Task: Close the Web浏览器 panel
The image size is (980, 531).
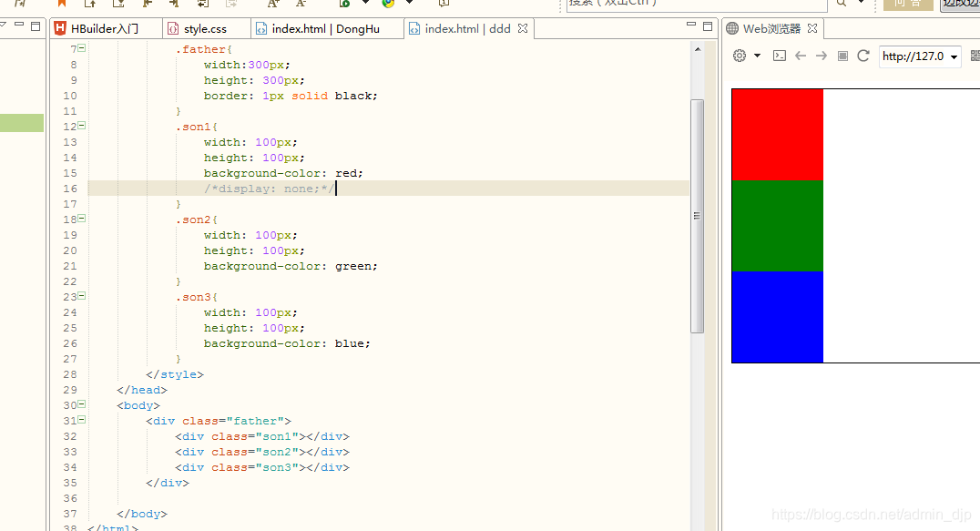Action: pos(812,28)
